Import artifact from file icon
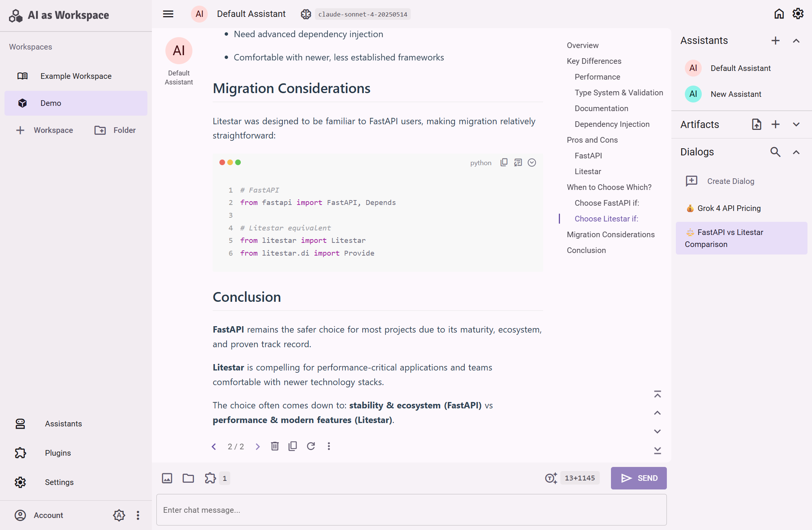The image size is (812, 530). click(756, 124)
